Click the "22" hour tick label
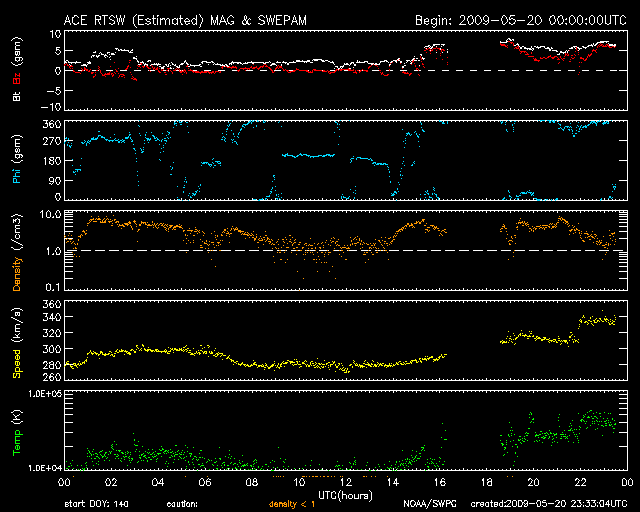 coord(580,483)
